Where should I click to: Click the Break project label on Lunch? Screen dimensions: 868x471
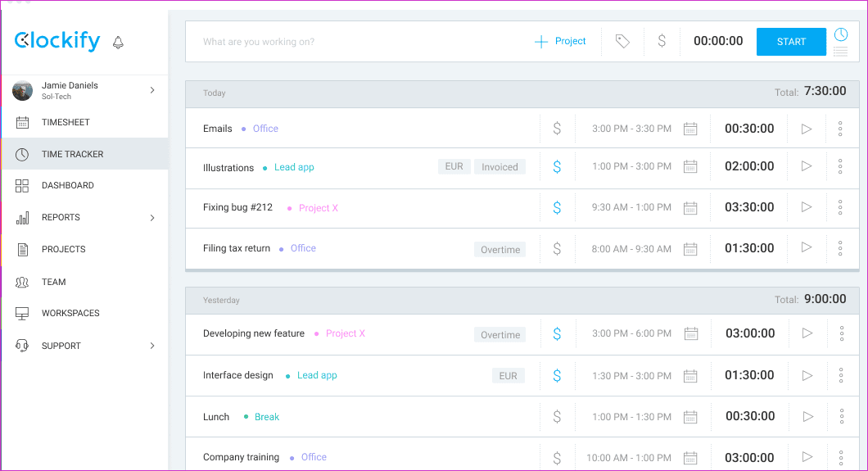[267, 417]
